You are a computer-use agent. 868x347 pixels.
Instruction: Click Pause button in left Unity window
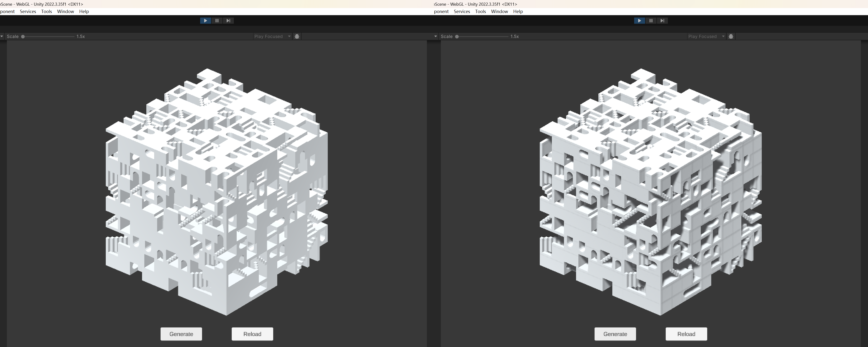tap(217, 21)
